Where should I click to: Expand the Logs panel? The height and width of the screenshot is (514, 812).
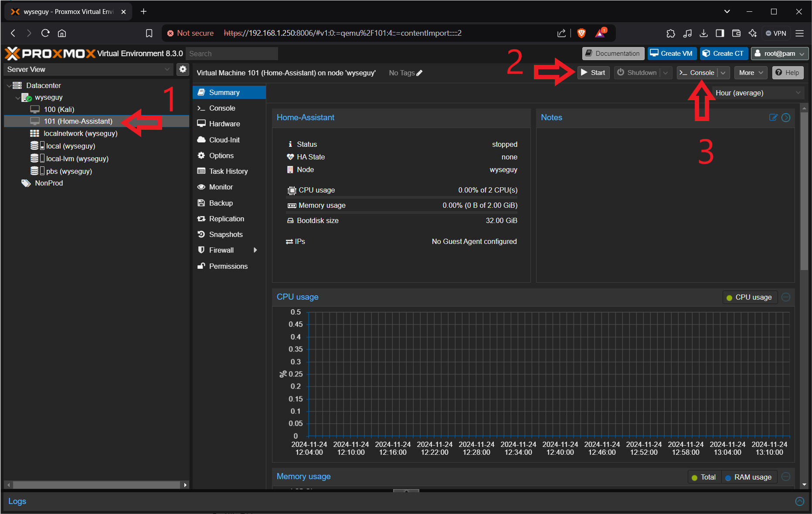click(800, 501)
